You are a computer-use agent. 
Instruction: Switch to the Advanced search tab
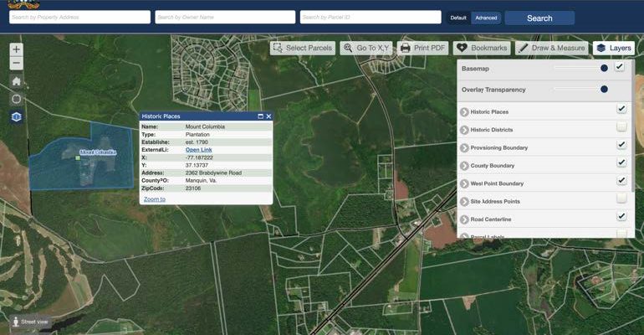click(486, 18)
